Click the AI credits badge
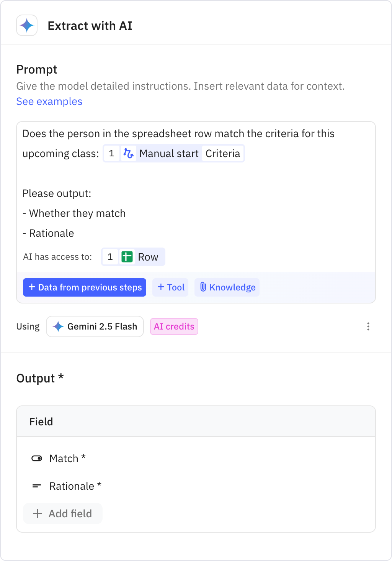 (x=174, y=326)
